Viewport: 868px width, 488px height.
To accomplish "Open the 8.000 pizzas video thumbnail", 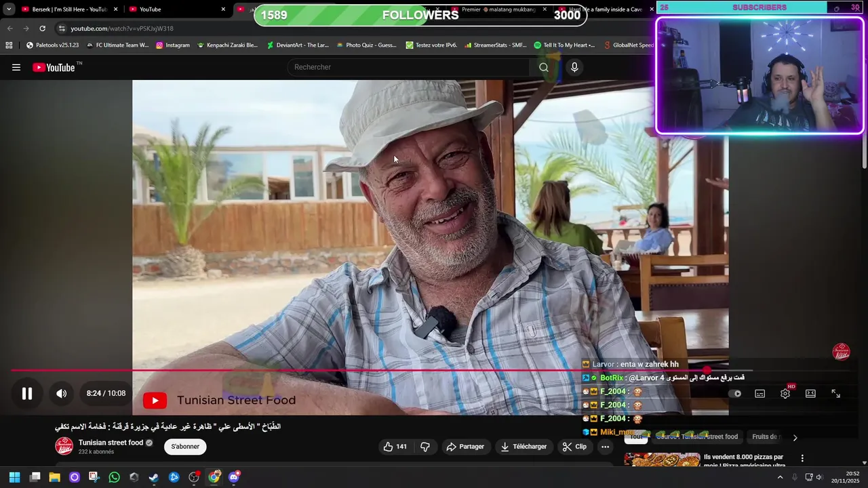I will pyautogui.click(x=662, y=460).
